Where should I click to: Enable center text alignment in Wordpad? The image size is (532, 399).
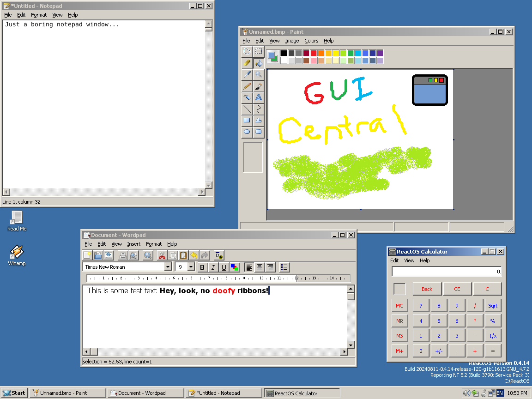point(260,267)
